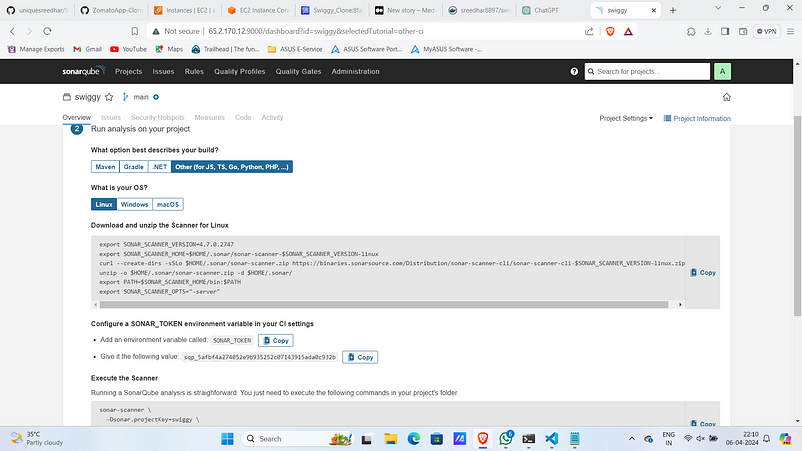Open browser tab search dropdown chevron
802x451 pixels.
(718, 8)
